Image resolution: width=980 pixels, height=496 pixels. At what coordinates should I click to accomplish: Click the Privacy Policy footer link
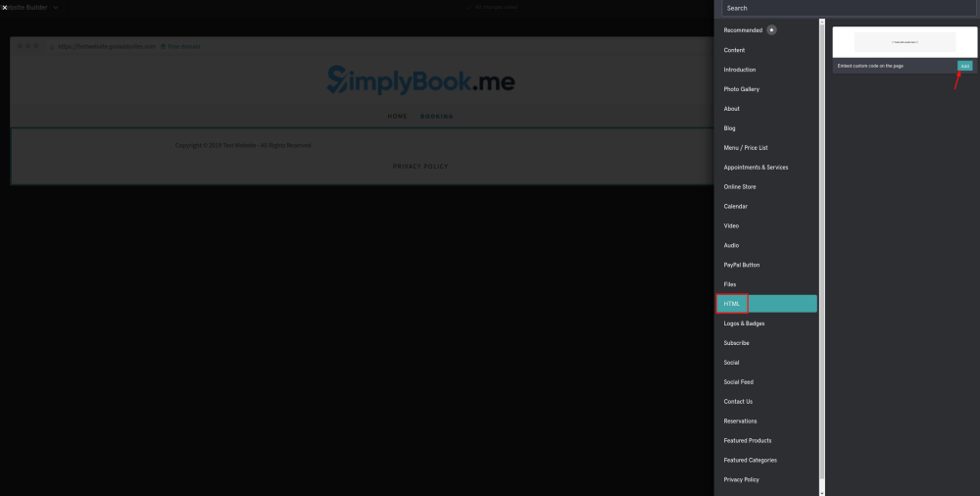419,167
